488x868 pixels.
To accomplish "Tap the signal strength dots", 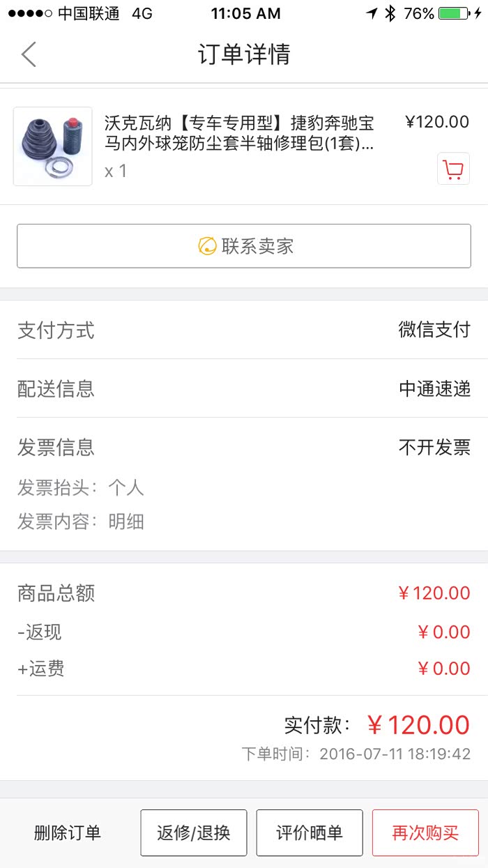I will 30,14.
